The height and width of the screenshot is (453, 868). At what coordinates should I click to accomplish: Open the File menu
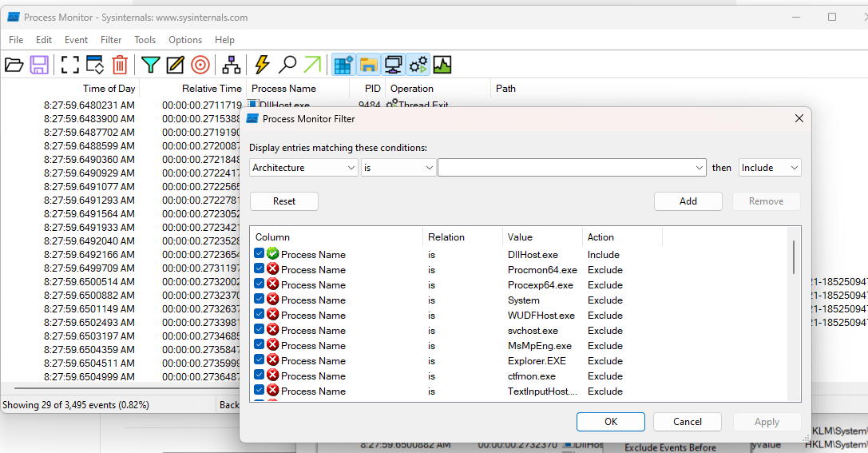tap(16, 40)
